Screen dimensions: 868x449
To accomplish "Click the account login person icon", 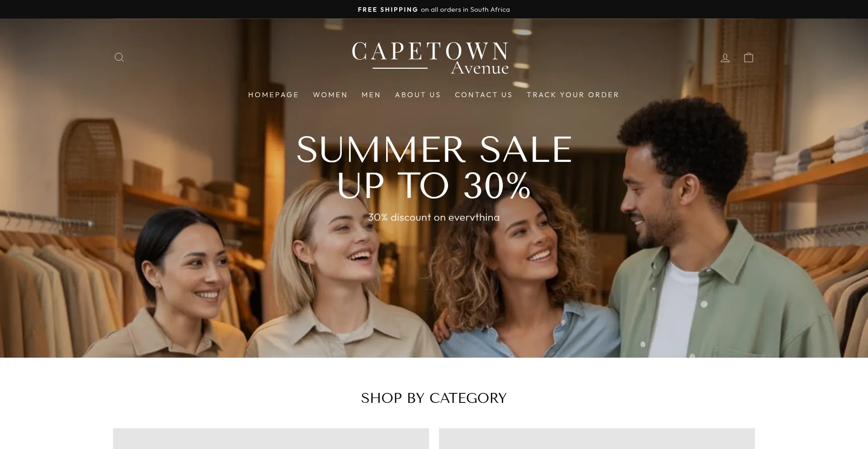I will point(725,57).
